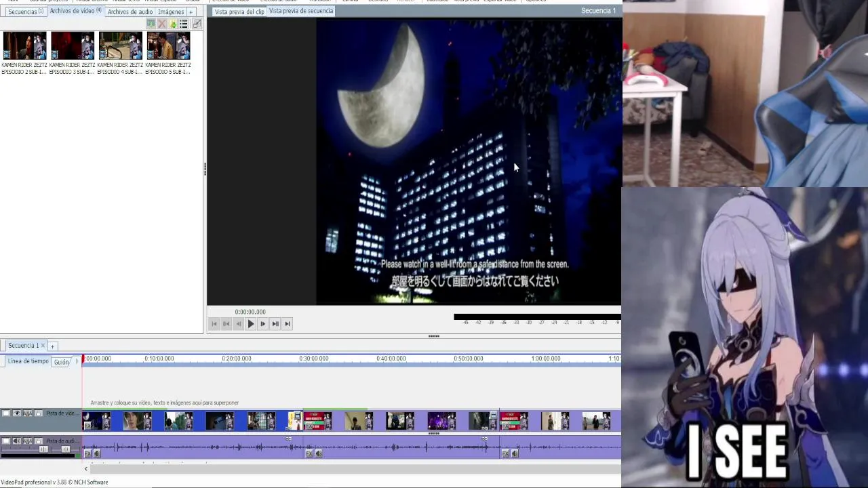Click the first green media bin toolbar icon
Image resolution: width=868 pixels, height=488 pixels.
coord(151,24)
